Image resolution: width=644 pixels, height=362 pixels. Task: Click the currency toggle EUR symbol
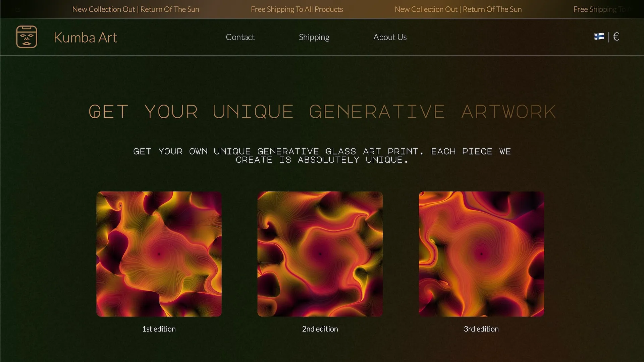pyautogui.click(x=616, y=37)
